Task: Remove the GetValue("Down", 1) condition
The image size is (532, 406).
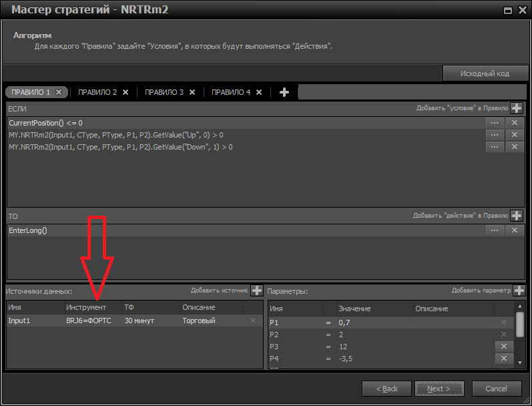Action: (x=514, y=147)
